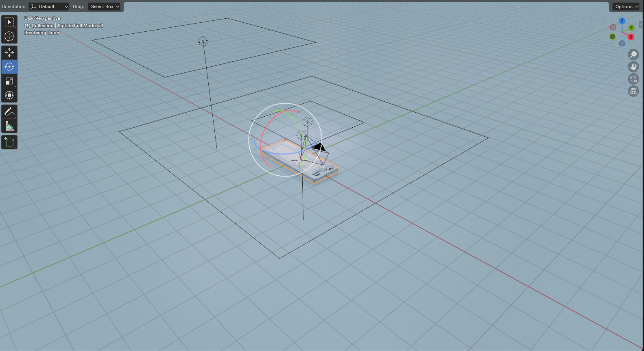Expand the sidebar using the edge arrow
644x351 pixels.
pyautogui.click(x=641, y=24)
